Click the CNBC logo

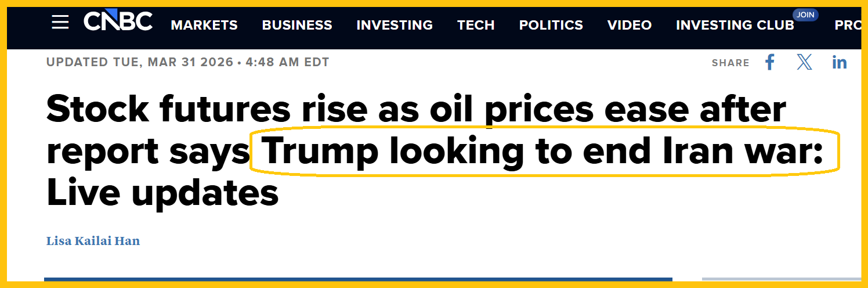point(118,23)
